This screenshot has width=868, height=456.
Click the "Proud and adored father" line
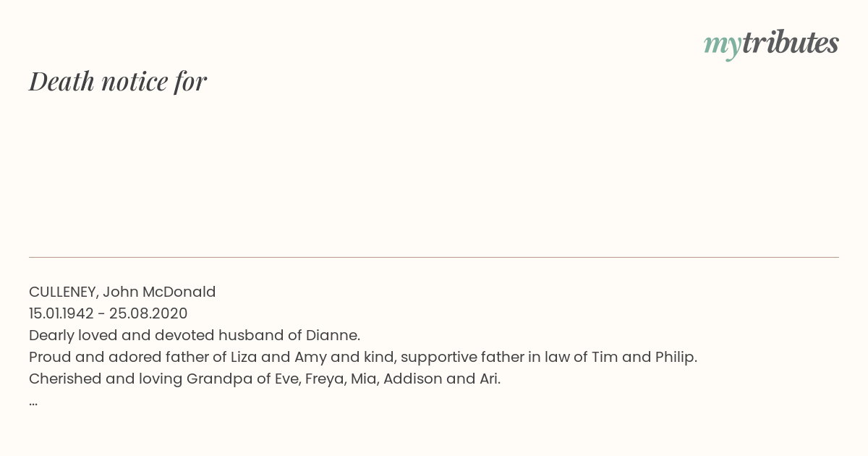pyautogui.click(x=363, y=357)
